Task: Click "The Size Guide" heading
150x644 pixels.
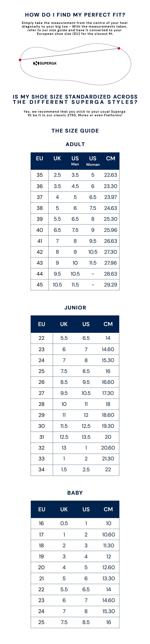Action: (x=75, y=130)
